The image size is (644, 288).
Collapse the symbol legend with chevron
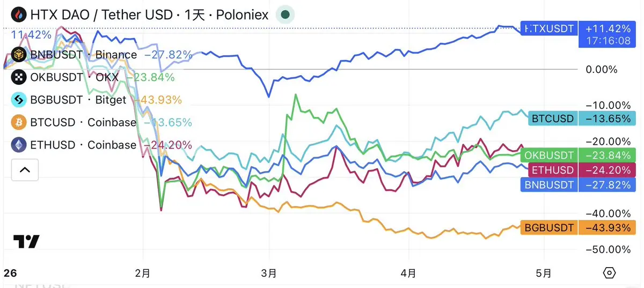point(25,170)
